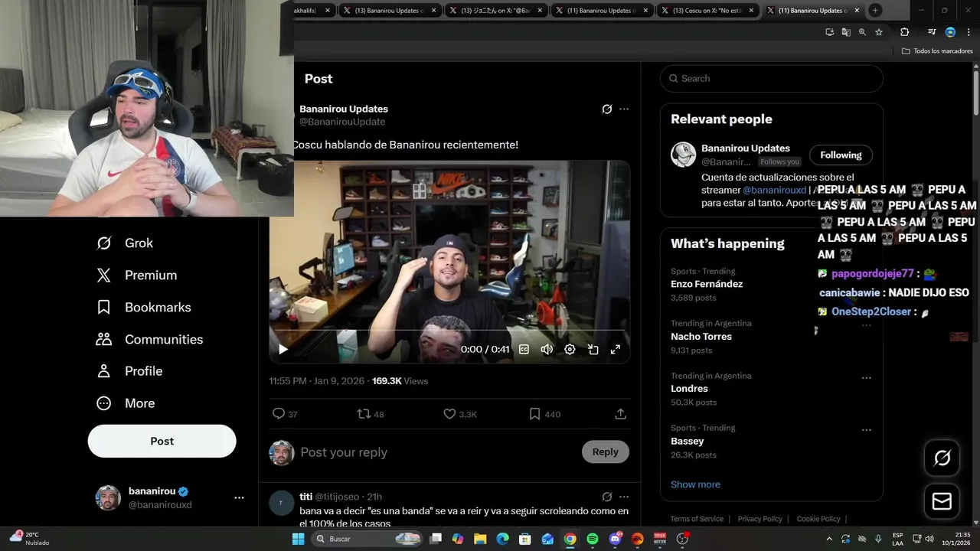The width and height of the screenshot is (980, 551).
Task: Open options for Londres trend
Action: pos(867,378)
